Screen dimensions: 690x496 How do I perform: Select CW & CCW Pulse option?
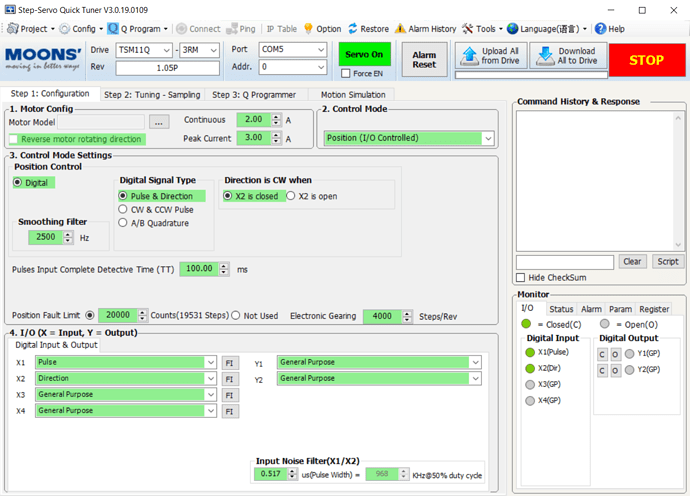click(123, 209)
